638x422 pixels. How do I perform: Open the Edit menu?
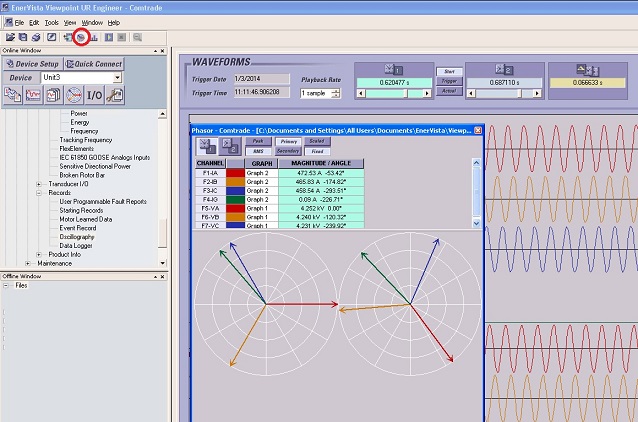click(34, 23)
